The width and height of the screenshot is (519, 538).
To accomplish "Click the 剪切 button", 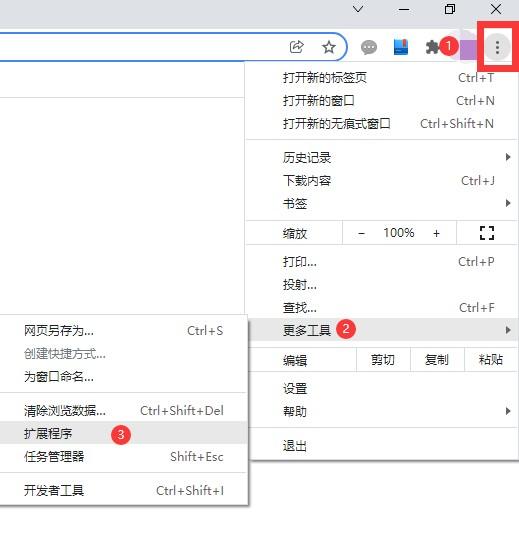I will [x=383, y=360].
